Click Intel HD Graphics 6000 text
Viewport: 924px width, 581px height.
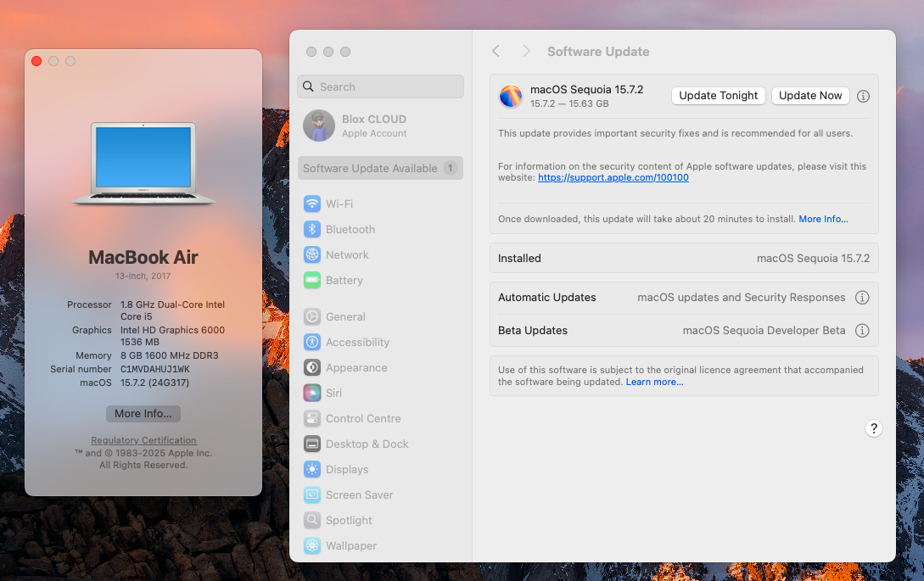pyautogui.click(x=172, y=330)
